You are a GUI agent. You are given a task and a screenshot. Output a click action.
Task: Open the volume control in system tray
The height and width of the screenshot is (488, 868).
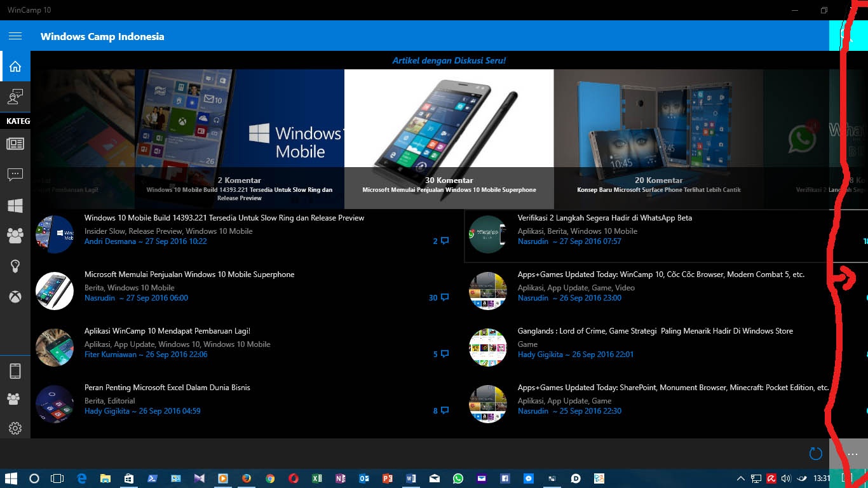786,478
